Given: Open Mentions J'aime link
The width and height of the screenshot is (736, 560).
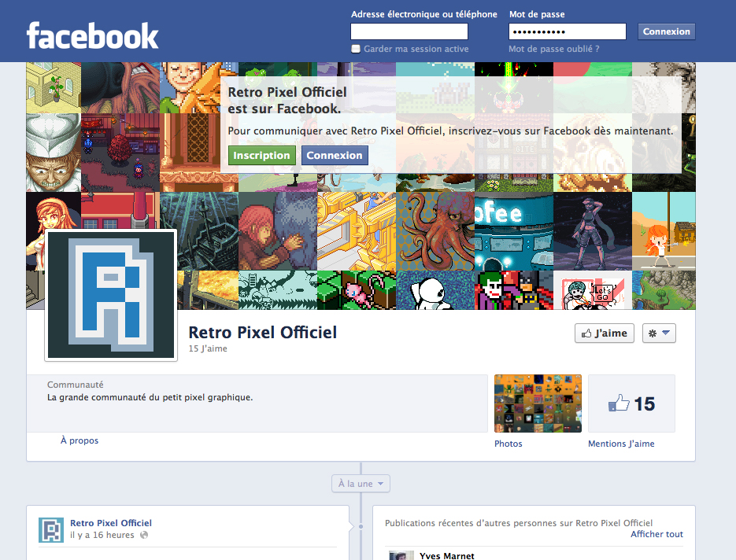Looking at the screenshot, I should pyautogui.click(x=621, y=444).
